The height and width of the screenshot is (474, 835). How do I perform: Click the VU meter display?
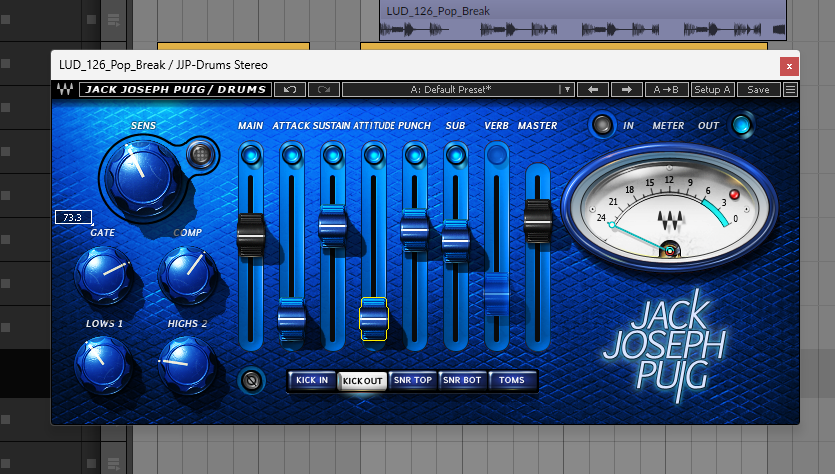click(x=669, y=210)
